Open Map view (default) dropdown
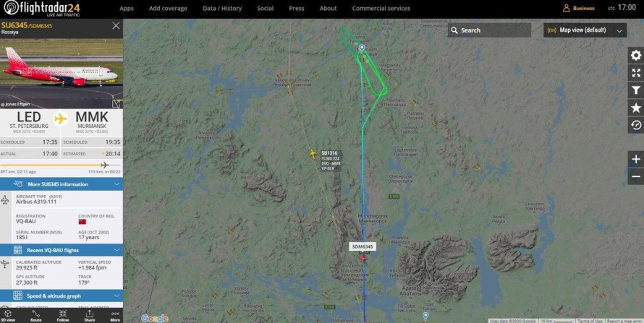 (x=585, y=30)
